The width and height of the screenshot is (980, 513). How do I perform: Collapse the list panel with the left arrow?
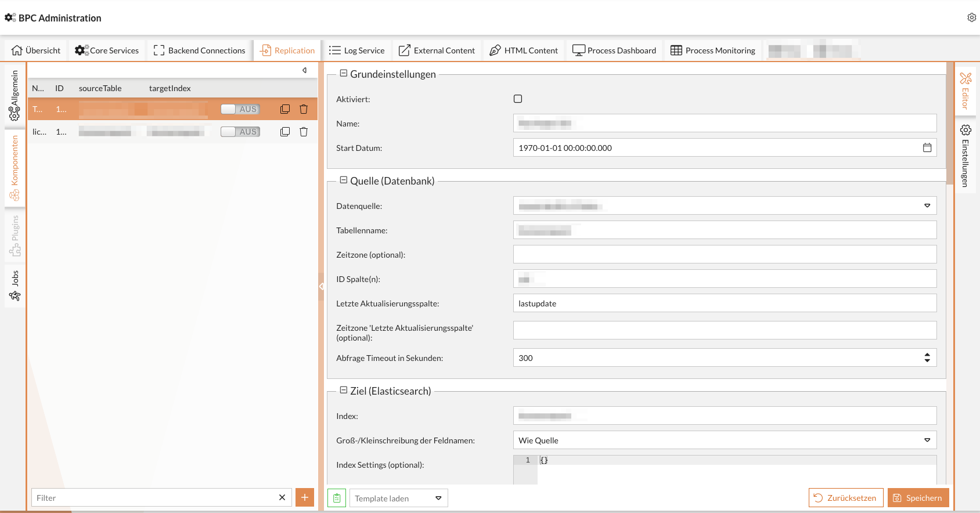pos(304,70)
